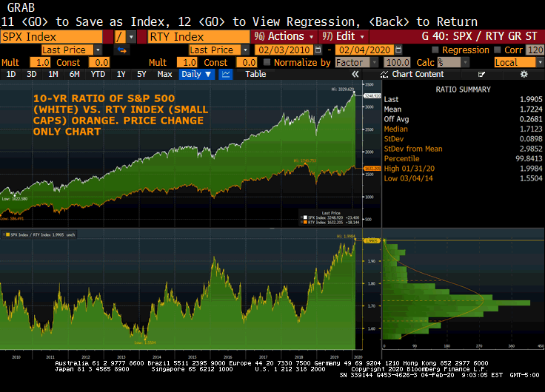
Task: Switch to line chart view icon
Action: [226, 74]
